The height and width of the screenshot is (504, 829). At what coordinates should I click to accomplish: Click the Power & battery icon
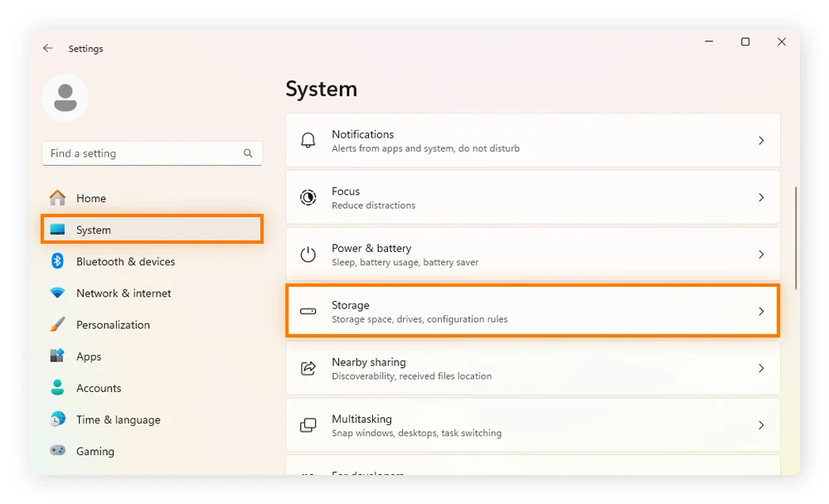[308, 254]
